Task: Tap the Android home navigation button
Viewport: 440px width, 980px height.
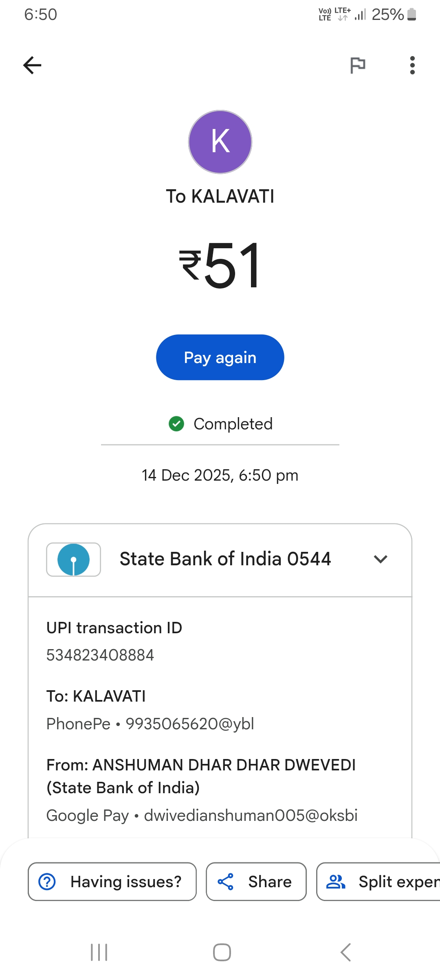Action: [x=222, y=952]
